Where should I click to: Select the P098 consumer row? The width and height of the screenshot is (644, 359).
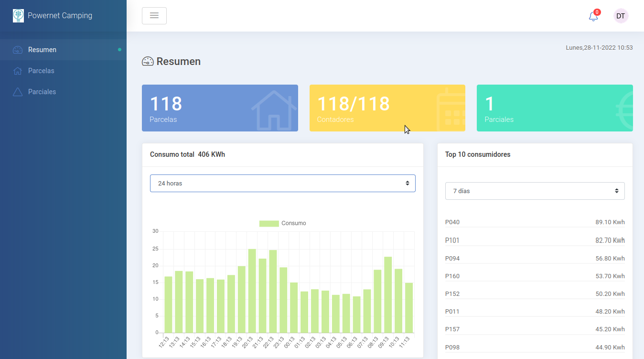535,348
